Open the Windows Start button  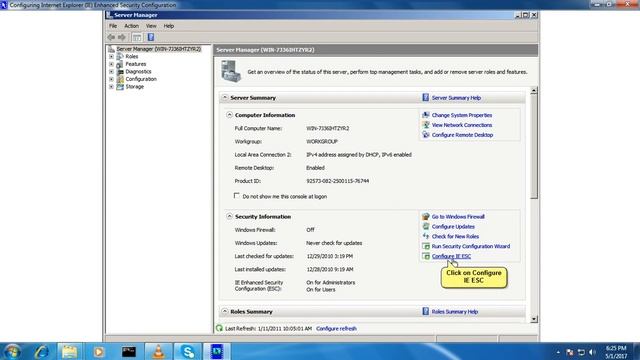12,351
